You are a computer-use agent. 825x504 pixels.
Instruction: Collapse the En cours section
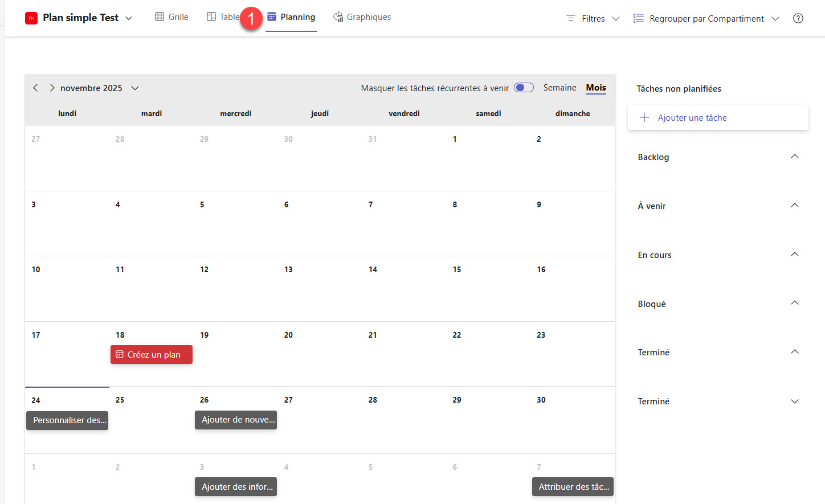click(795, 255)
